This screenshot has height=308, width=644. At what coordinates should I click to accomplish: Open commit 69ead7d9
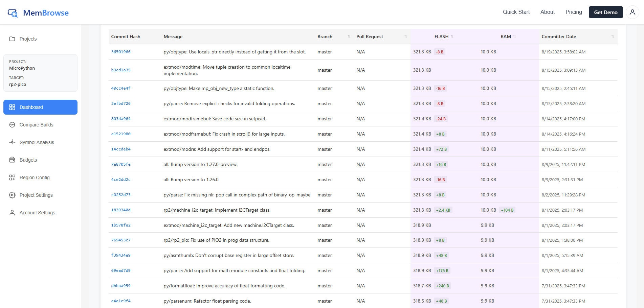click(121, 270)
